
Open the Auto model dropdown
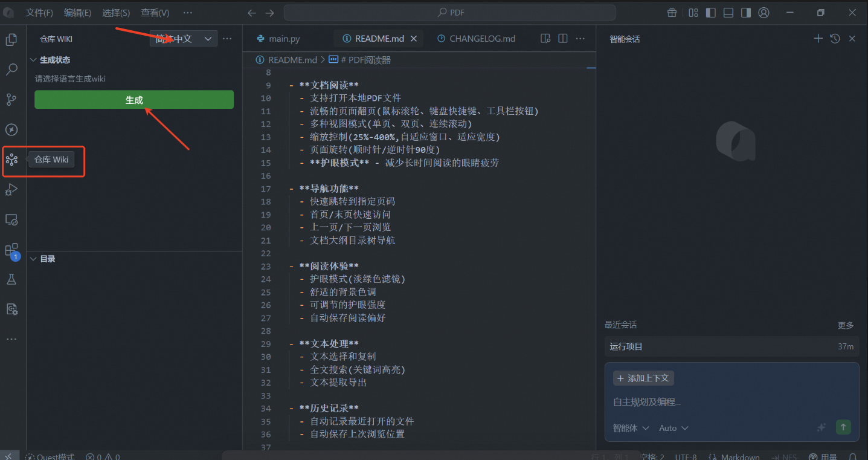[674, 428]
